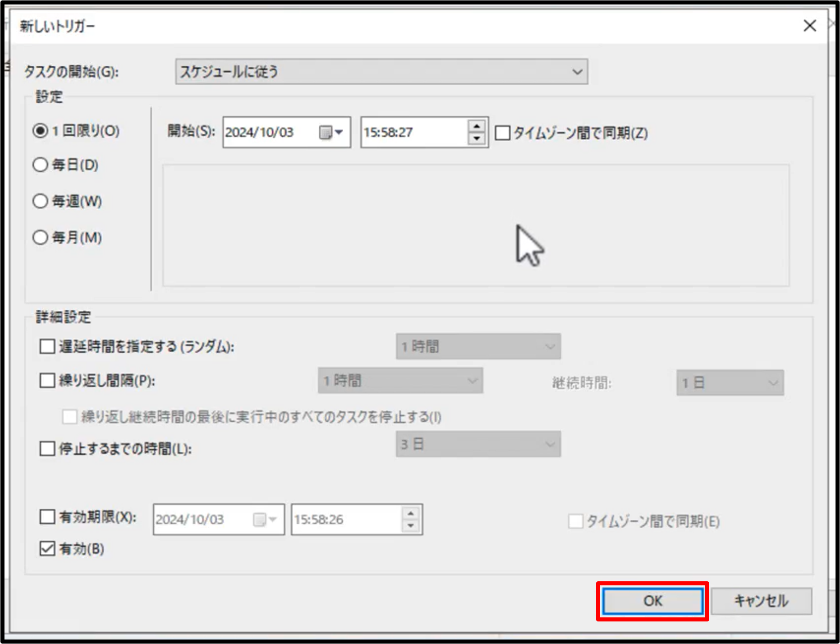The height and width of the screenshot is (644, 840).
Task: Check the 停止するまでの時間(L) checkbox
Action: click(x=47, y=449)
